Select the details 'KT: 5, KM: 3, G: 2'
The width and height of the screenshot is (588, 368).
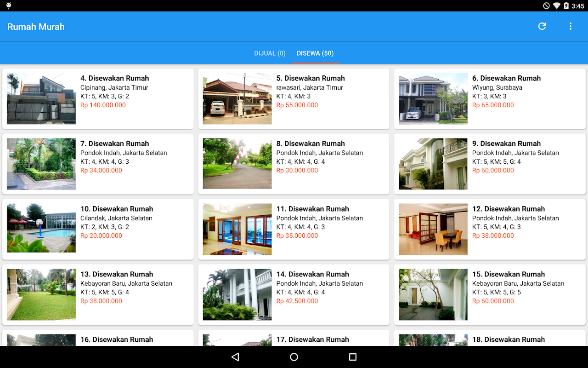point(105,96)
